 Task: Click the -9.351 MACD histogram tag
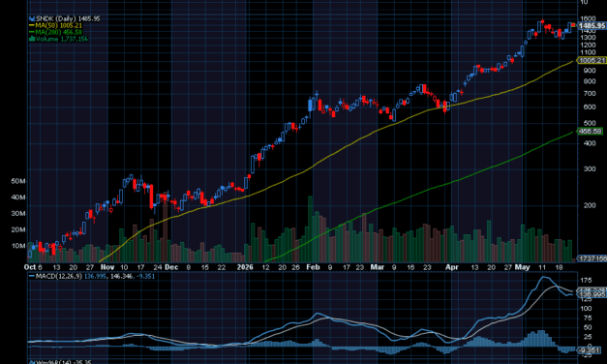[x=590, y=350]
